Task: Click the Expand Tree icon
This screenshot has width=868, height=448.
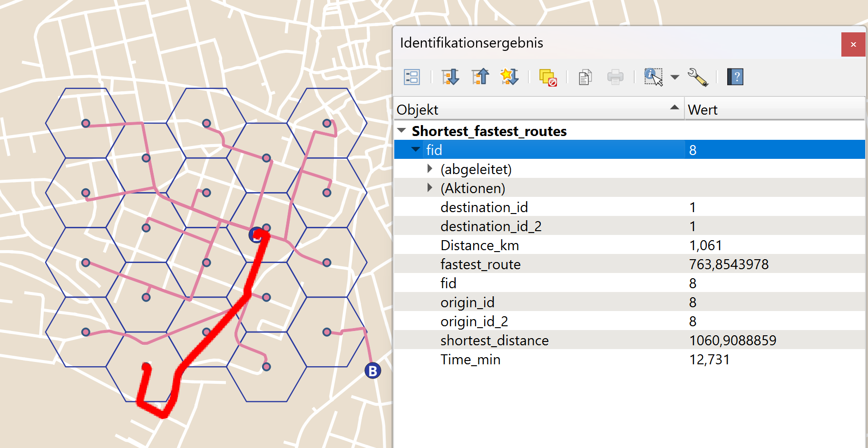Action: click(450, 77)
